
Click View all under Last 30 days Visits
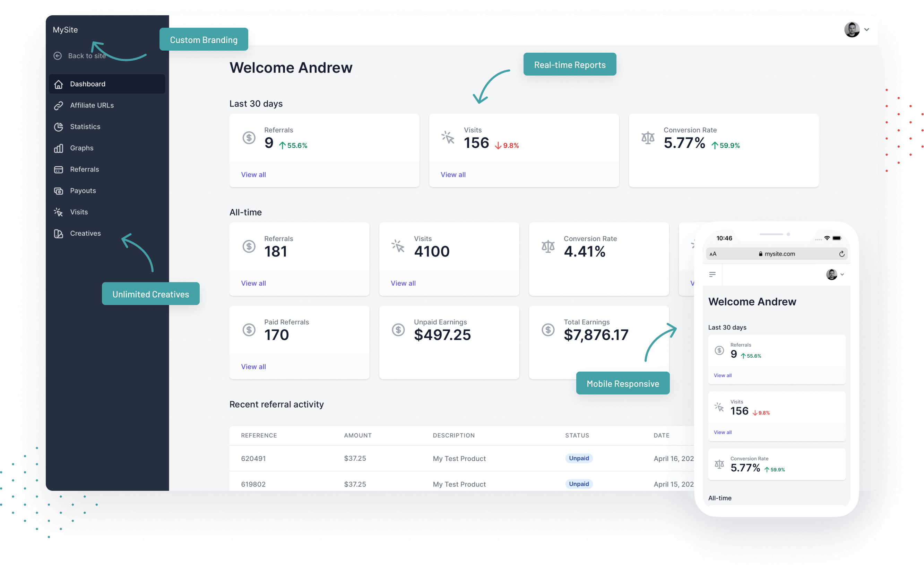click(452, 174)
